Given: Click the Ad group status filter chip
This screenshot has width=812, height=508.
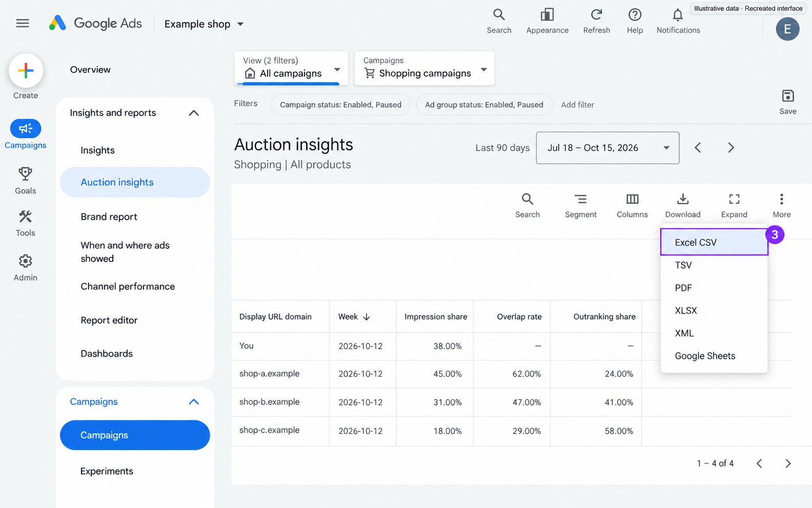Looking at the screenshot, I should coord(484,104).
